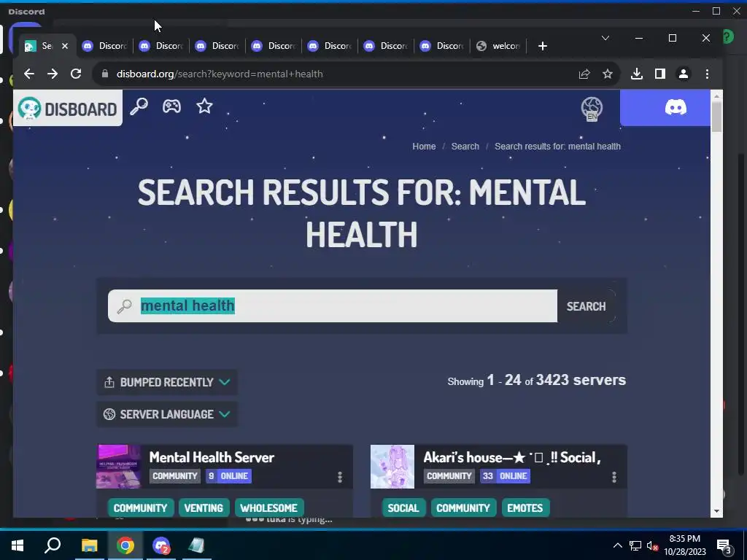Bookmark this page with the star icon
The image size is (747, 560).
[x=608, y=74]
